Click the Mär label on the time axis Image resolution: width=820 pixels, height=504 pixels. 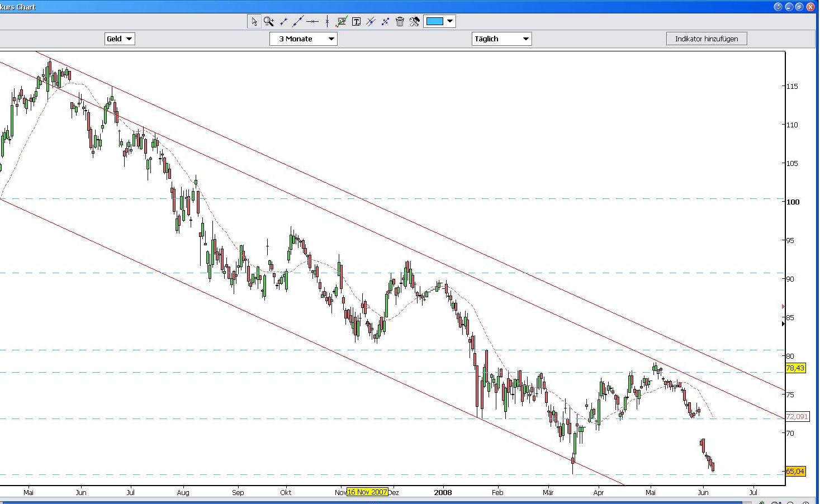coord(548,493)
